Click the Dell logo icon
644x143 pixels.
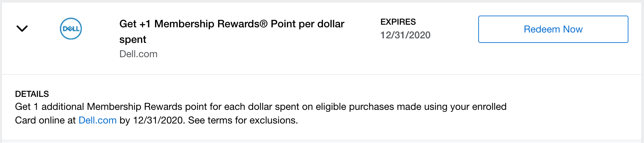tap(71, 29)
